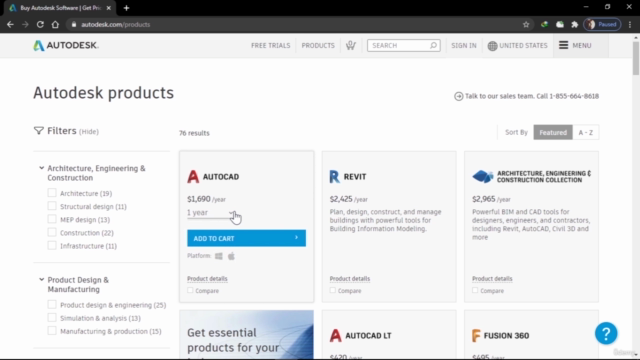Check the Infrastructure (11) filter

coord(52,245)
